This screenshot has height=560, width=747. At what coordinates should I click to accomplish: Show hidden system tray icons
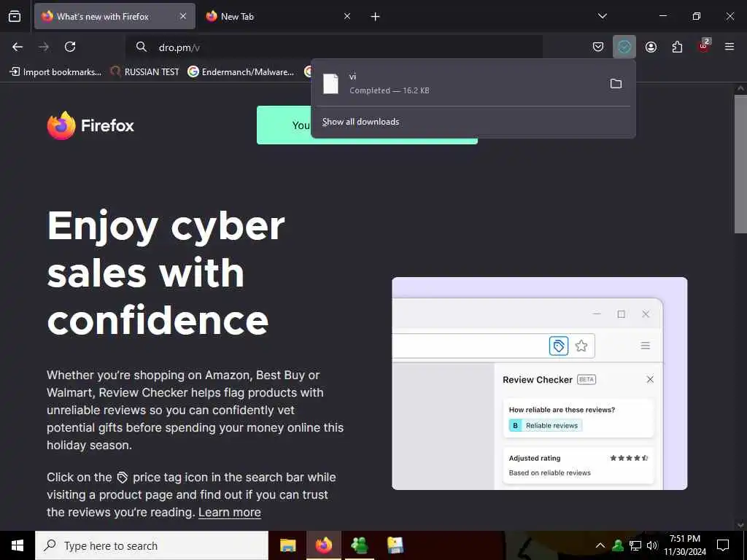coord(600,545)
